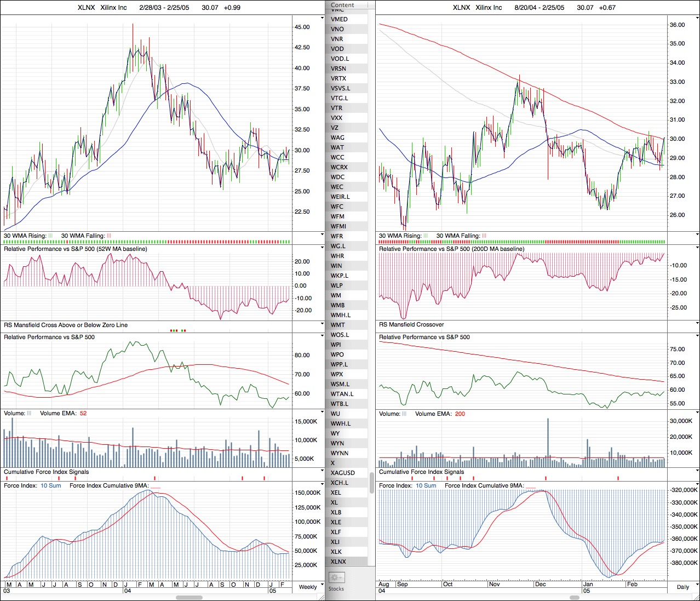Click the Stocks label under the list

tap(336, 589)
